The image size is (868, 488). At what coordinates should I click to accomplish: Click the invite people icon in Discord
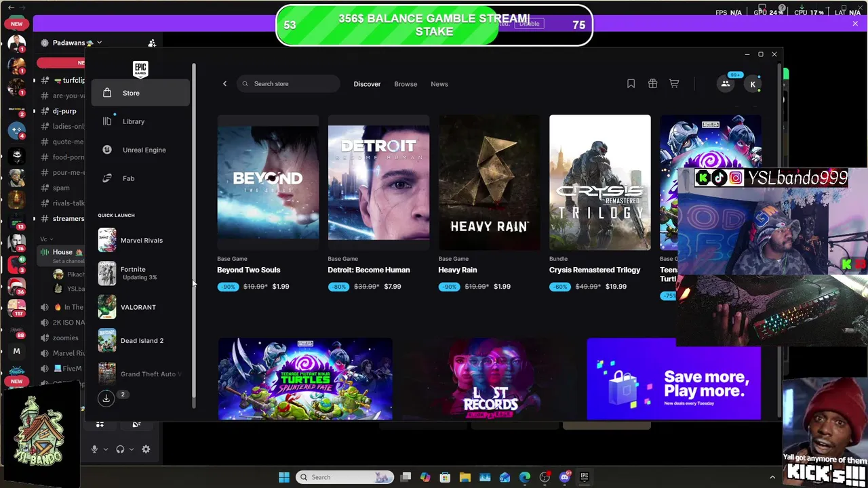[x=152, y=43]
